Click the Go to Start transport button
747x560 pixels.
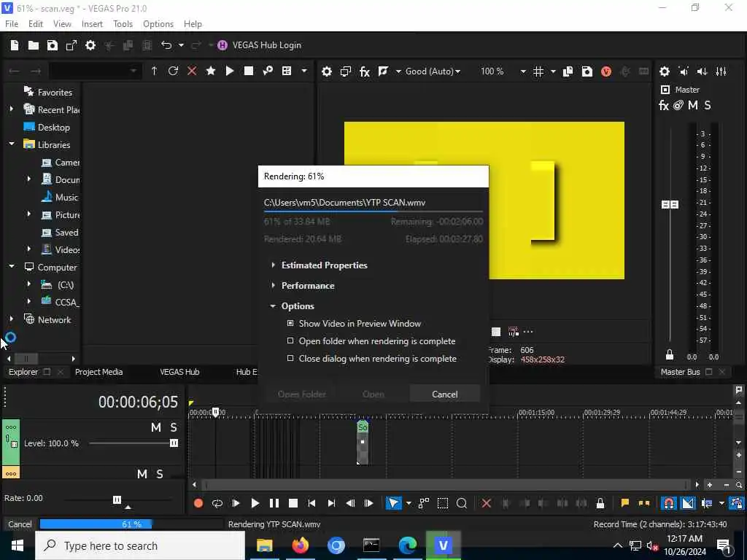point(311,503)
